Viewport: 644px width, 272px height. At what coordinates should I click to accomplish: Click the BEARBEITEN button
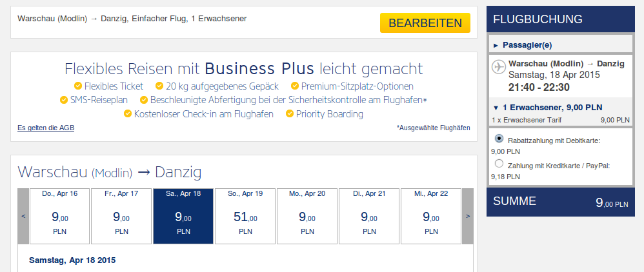[425, 23]
